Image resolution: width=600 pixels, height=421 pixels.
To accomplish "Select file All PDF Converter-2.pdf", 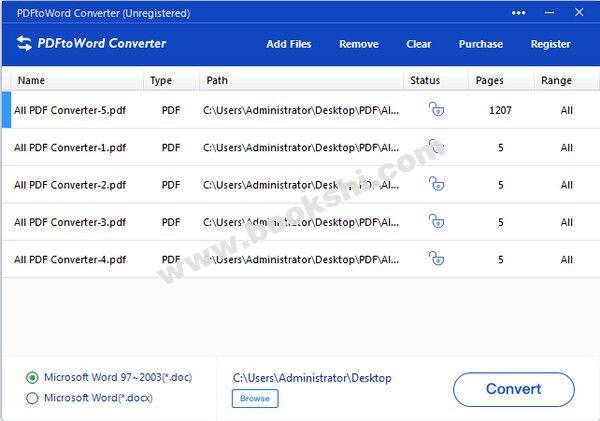I will pos(70,185).
